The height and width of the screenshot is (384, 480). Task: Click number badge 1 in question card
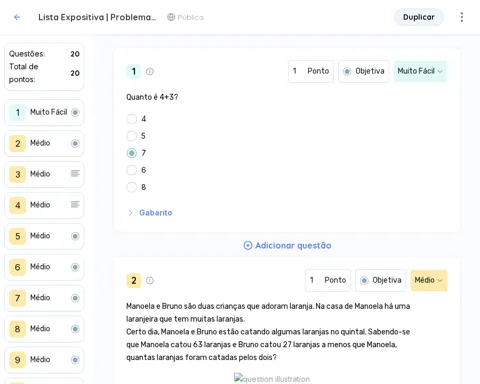pos(134,71)
